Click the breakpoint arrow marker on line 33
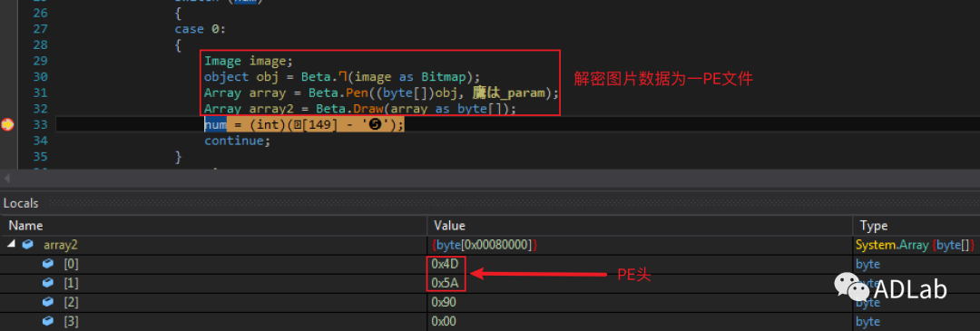 click(7, 124)
